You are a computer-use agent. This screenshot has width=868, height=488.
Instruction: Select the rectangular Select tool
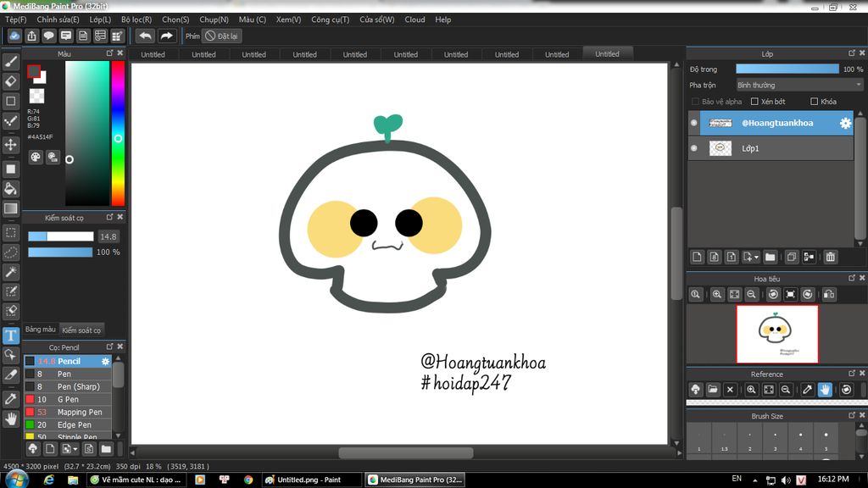(10, 233)
